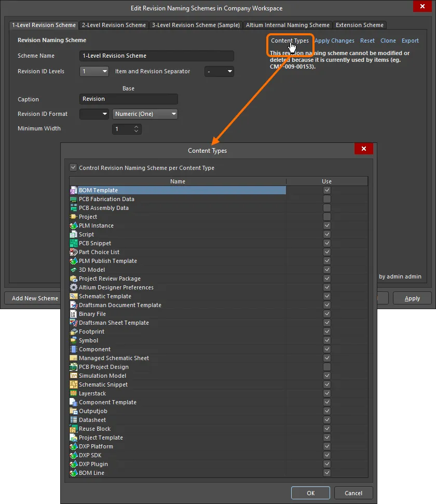Enable Use checkbox for Project
The width and height of the screenshot is (436, 504).
(327, 217)
